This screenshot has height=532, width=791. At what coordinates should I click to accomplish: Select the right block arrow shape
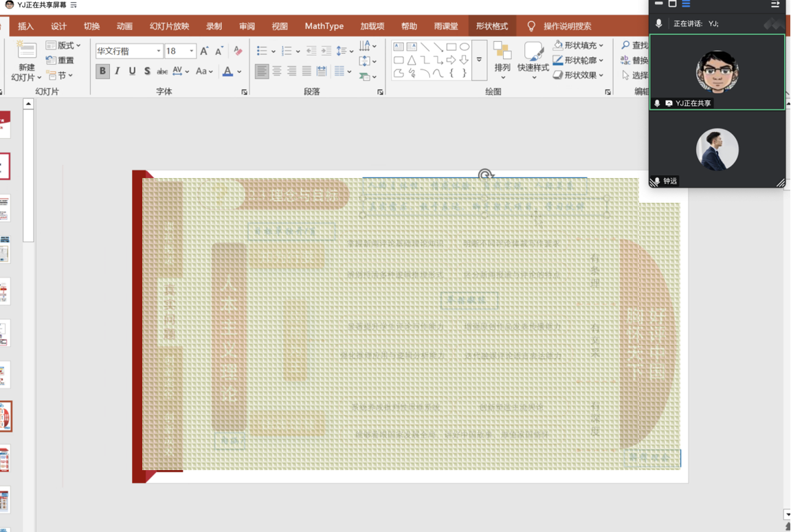pos(451,60)
